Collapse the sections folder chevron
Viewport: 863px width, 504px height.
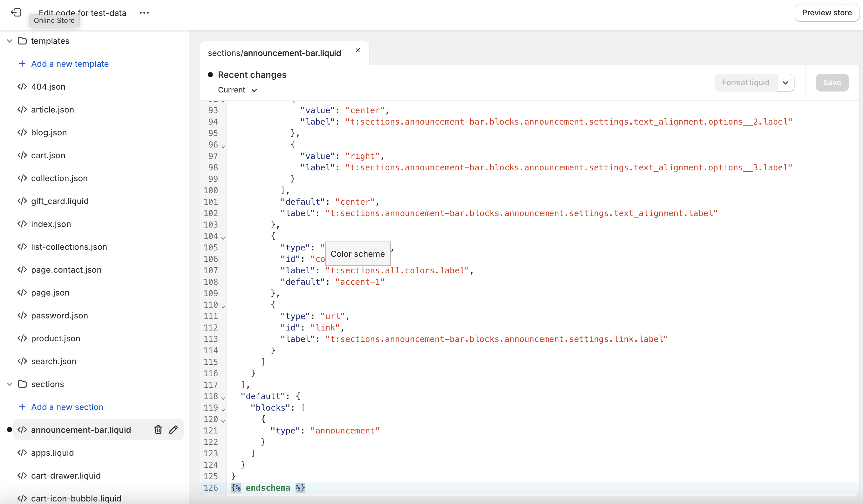[10, 384]
